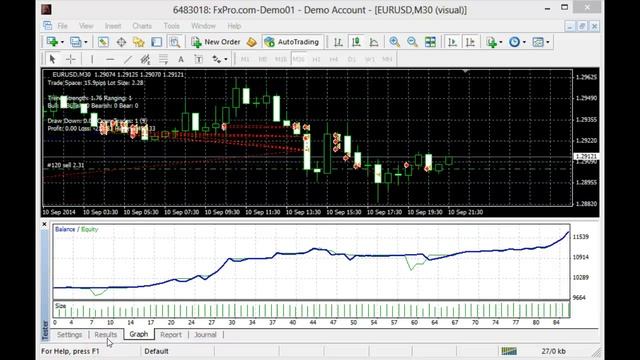
Task: Select the D1 timeframe button
Action: tap(352, 59)
